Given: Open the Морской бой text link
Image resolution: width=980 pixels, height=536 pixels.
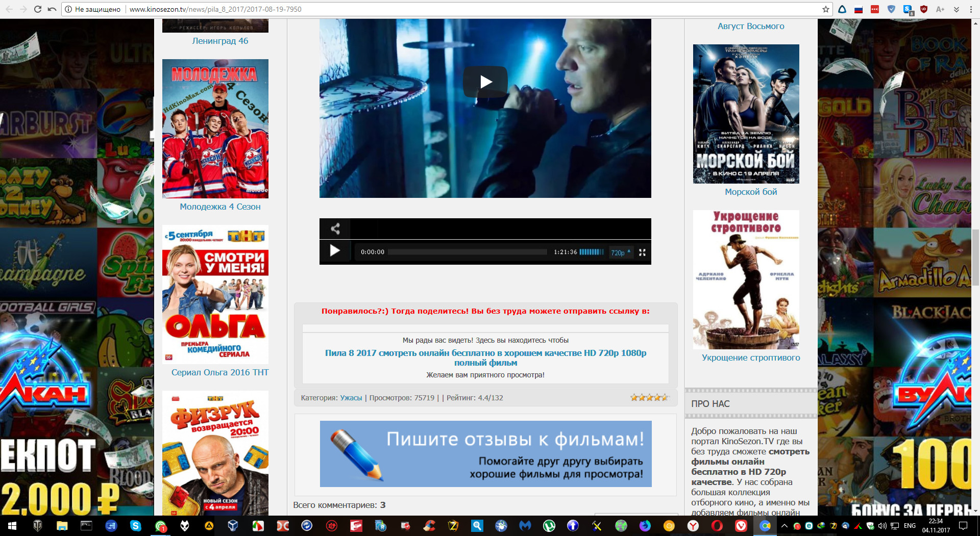Looking at the screenshot, I should [751, 192].
